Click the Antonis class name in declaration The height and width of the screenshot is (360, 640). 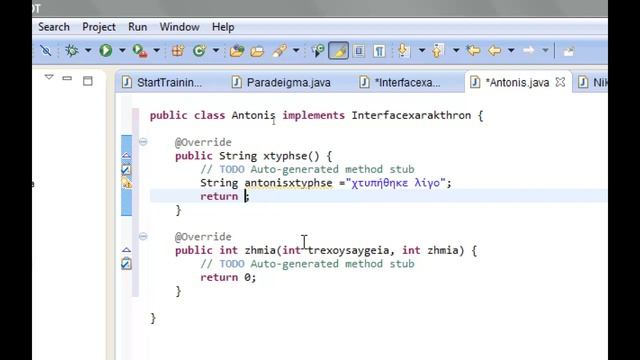[253, 116]
